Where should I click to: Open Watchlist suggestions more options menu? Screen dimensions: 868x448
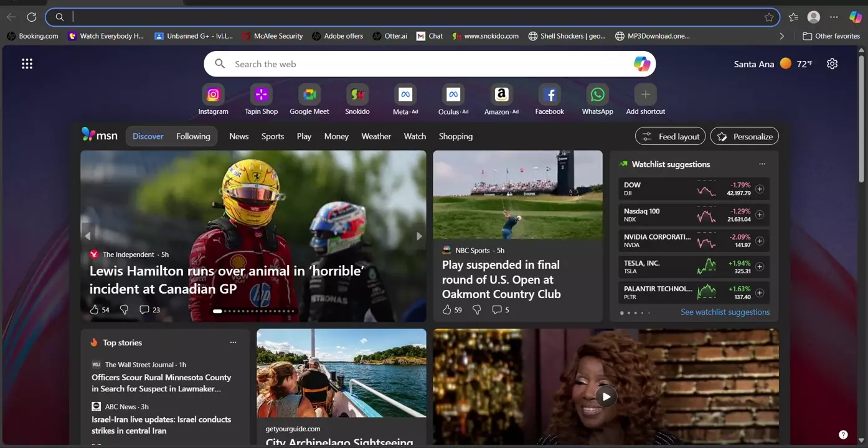click(x=762, y=164)
